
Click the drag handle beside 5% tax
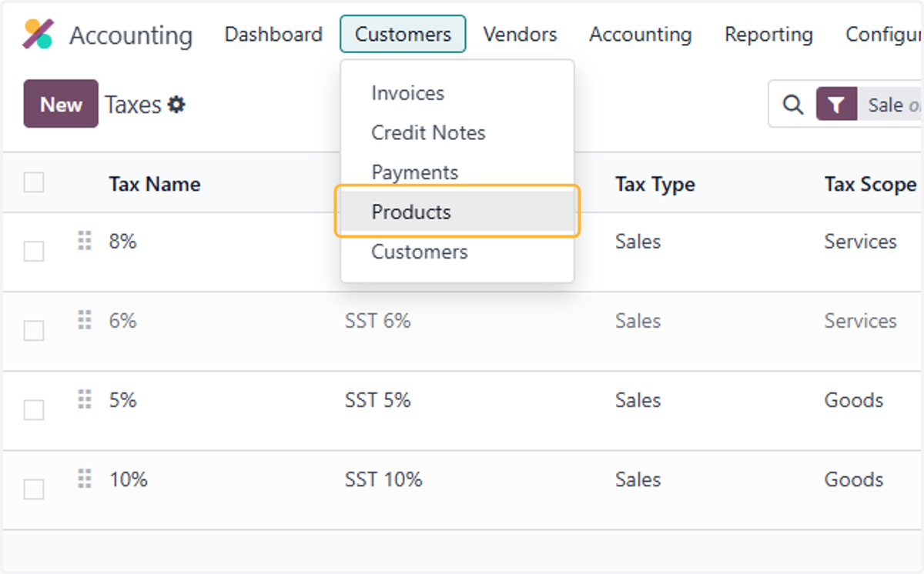pyautogui.click(x=85, y=399)
